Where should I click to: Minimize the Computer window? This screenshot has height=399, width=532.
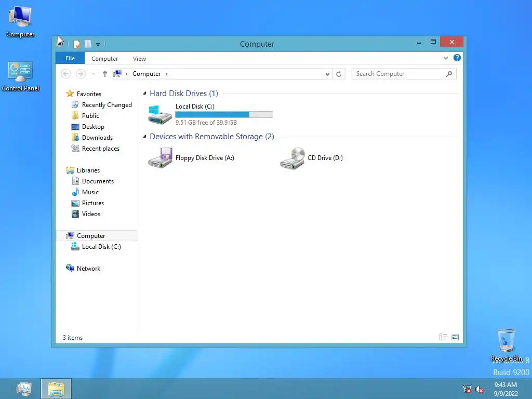coord(419,42)
